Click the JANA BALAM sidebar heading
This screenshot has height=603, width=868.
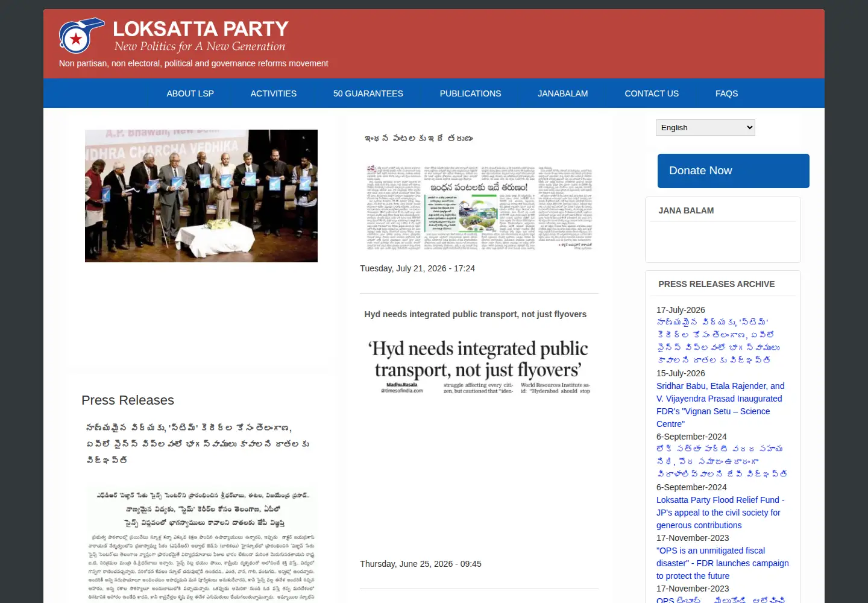pyautogui.click(x=686, y=210)
